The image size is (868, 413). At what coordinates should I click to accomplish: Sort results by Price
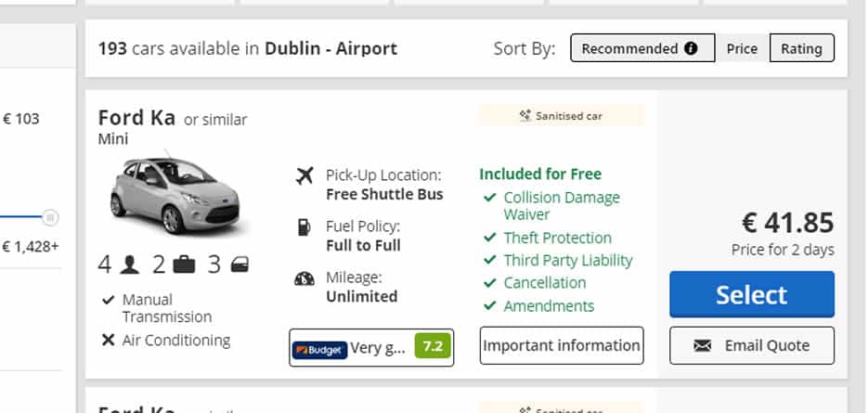pos(742,48)
